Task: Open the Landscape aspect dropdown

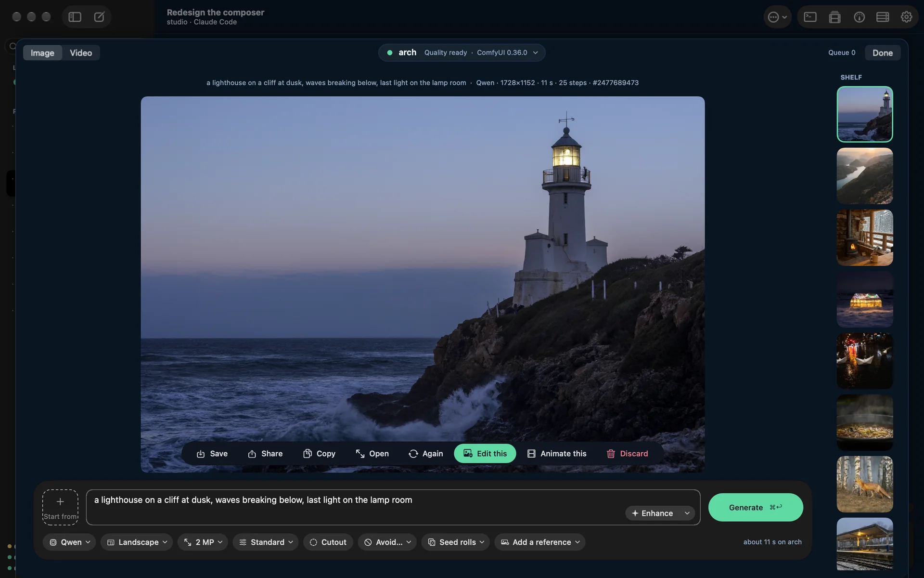Action: [x=137, y=542]
